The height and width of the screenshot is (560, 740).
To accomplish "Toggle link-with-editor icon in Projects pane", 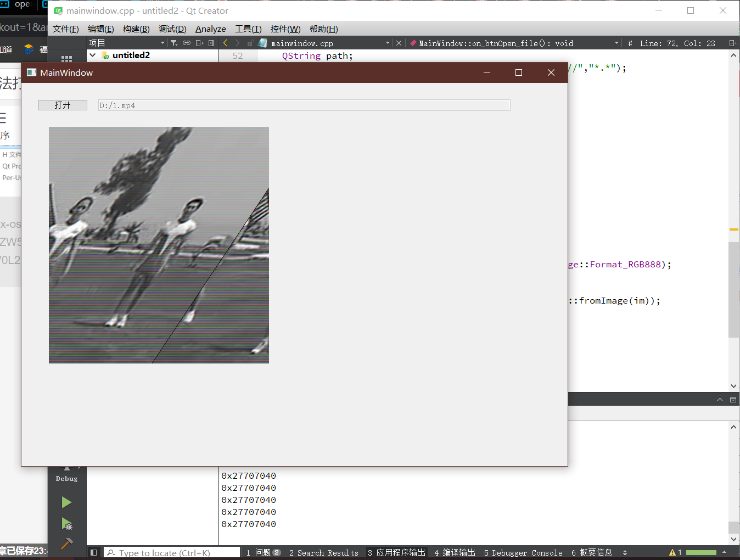I will (186, 42).
